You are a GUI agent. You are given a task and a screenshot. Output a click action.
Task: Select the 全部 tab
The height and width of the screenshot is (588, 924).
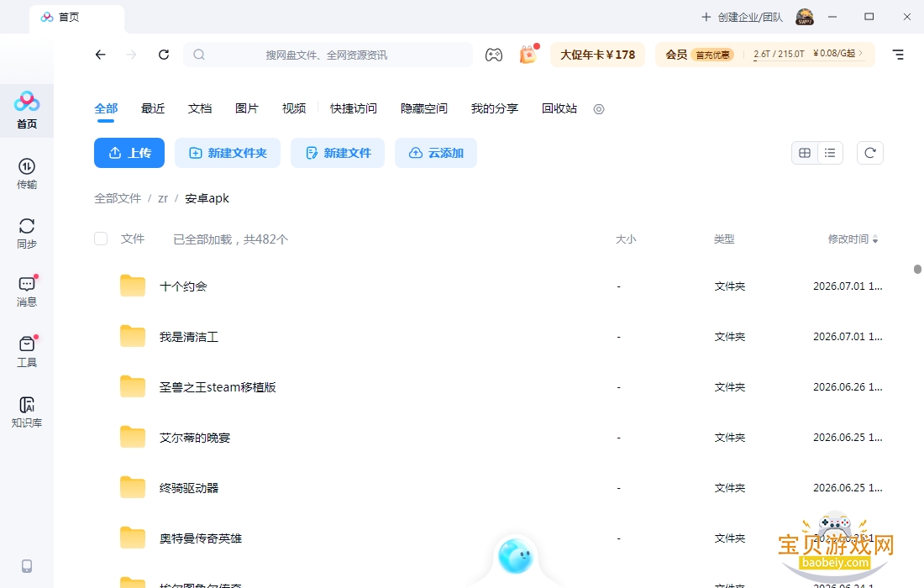[106, 108]
